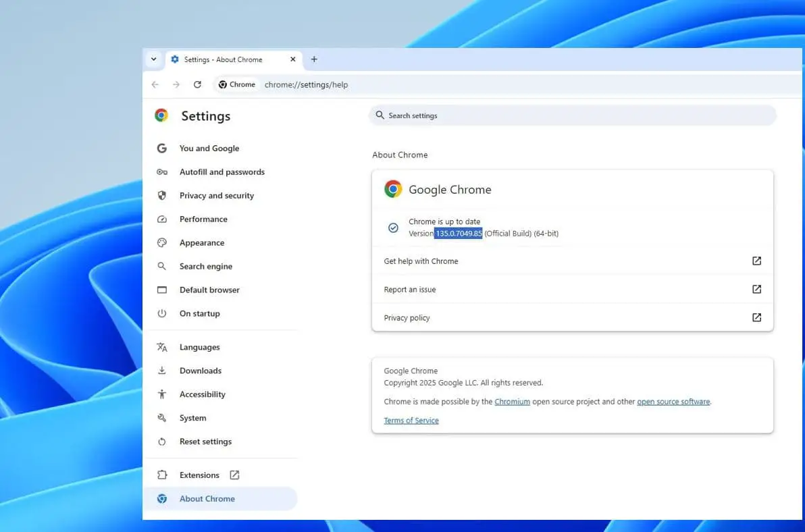Click the Chrome site info chip
Screen dimensions: 805x532
coord(236,84)
